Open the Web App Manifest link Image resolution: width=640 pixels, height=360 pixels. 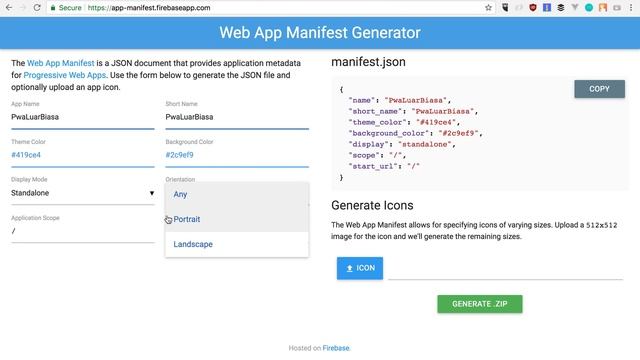point(60,63)
